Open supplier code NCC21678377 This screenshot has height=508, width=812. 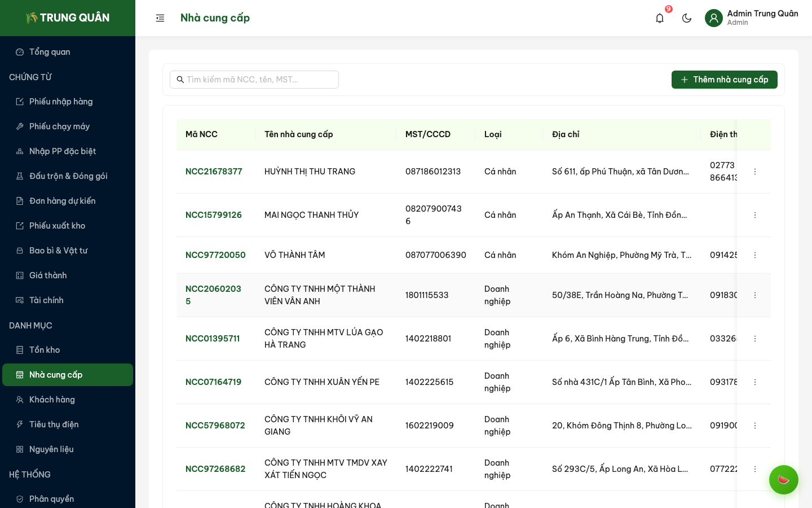click(214, 172)
